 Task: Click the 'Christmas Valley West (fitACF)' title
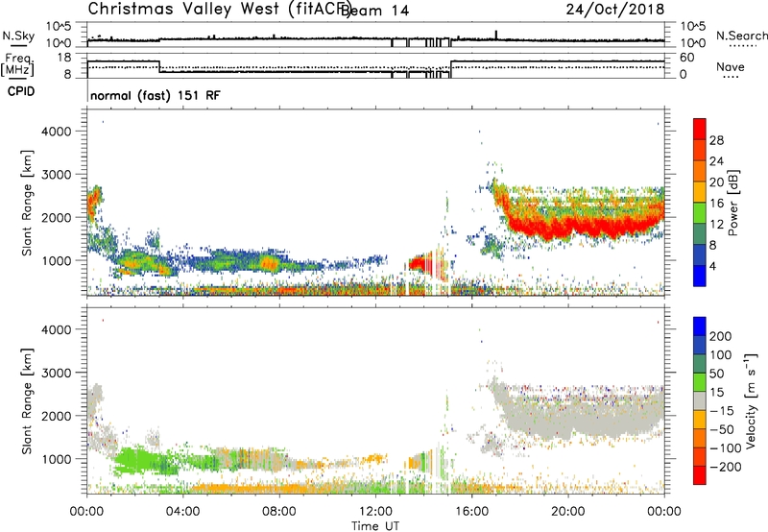(x=219, y=10)
